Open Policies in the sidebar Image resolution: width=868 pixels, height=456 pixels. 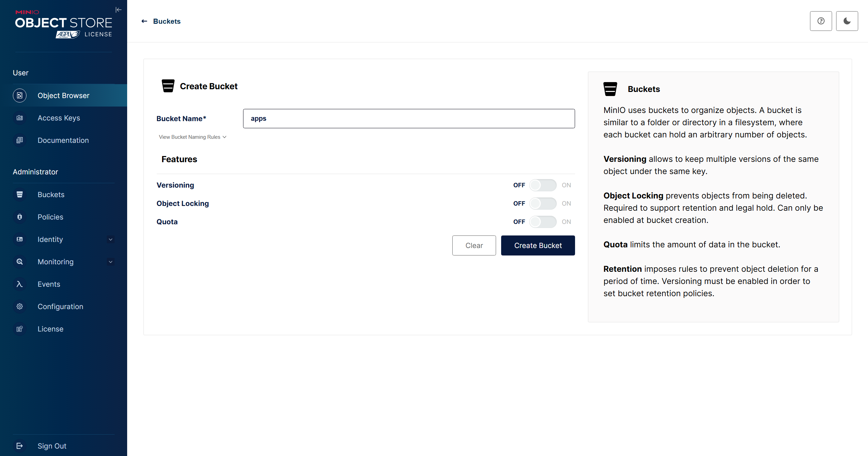(51, 217)
